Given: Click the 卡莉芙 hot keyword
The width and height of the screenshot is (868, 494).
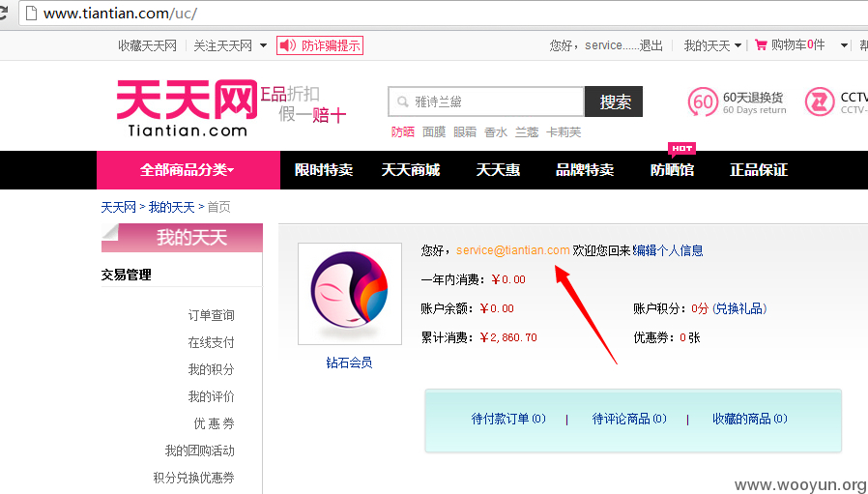Looking at the screenshot, I should coord(564,132).
